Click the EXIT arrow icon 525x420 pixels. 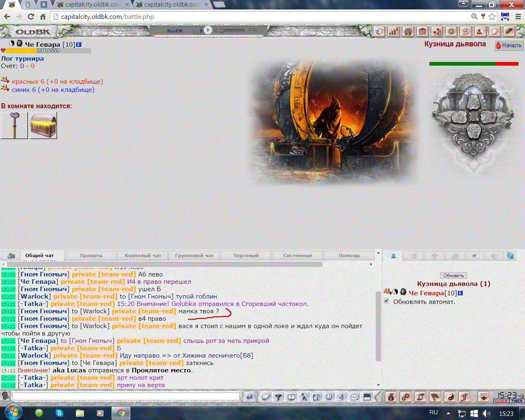click(484, 397)
